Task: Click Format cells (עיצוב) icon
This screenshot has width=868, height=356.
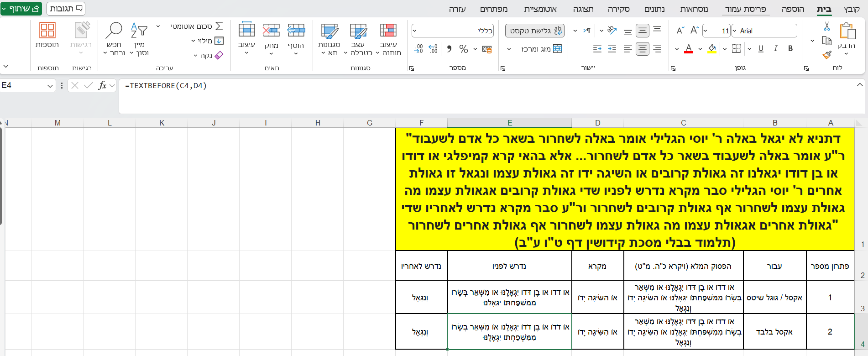Action: click(x=246, y=30)
